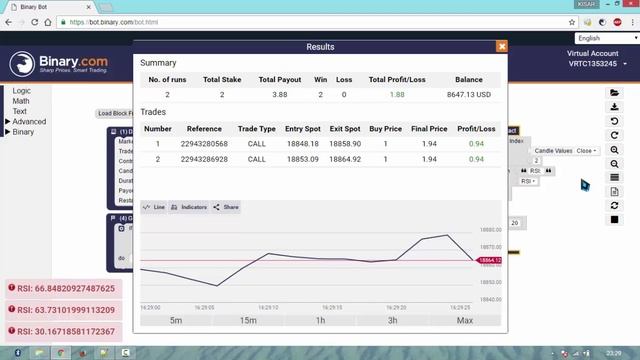Screen dimensions: 640x360
Task: Click the Binary.com logo
Action: coord(58,64)
